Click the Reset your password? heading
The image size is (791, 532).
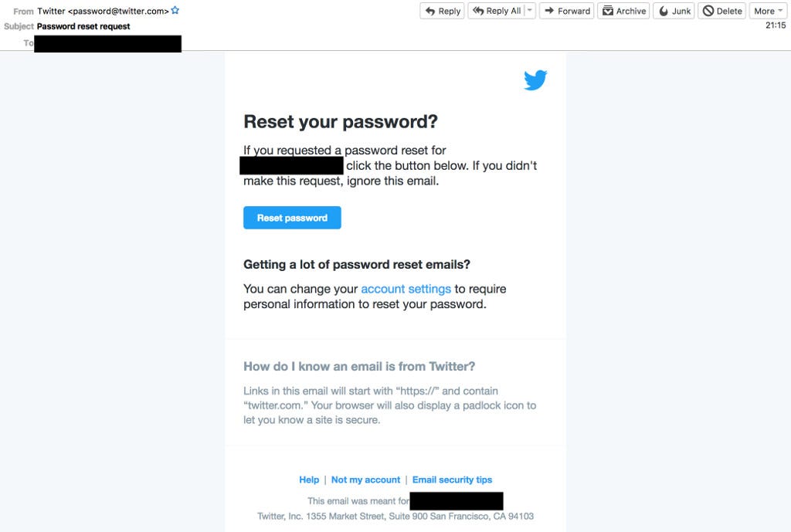[341, 122]
